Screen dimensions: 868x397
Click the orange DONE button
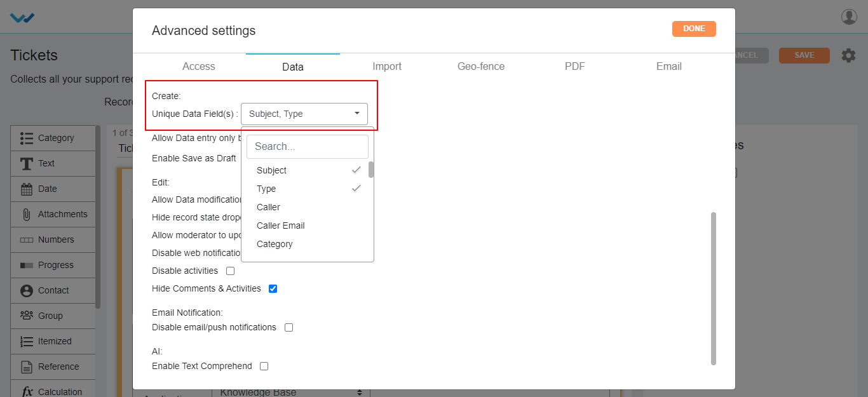[x=694, y=29]
